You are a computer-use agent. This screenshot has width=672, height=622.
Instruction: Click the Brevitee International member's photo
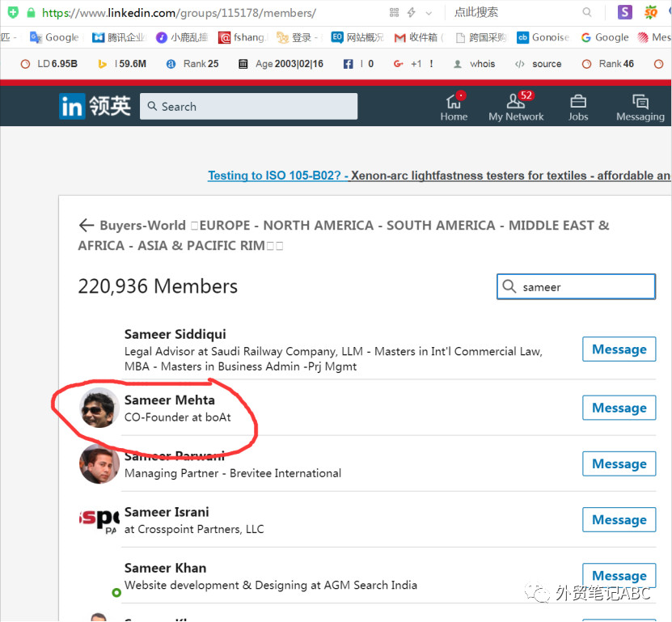tap(99, 463)
